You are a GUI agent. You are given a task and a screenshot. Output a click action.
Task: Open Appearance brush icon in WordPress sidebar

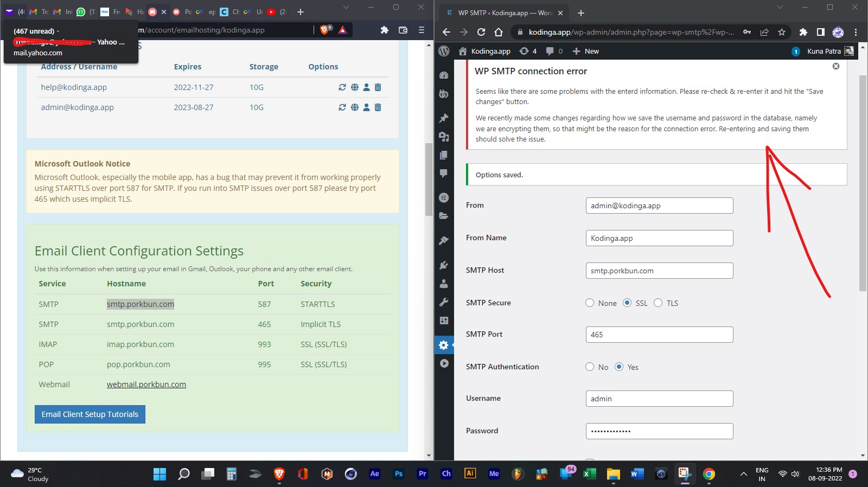point(444,240)
